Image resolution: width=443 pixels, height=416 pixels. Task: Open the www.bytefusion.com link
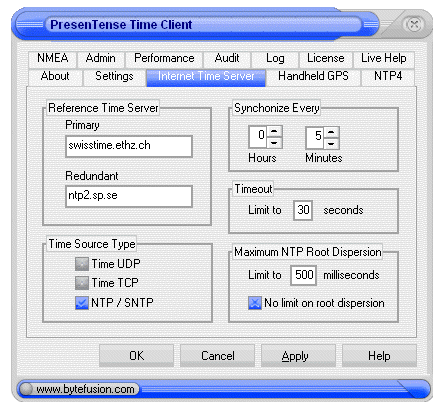[85, 389]
